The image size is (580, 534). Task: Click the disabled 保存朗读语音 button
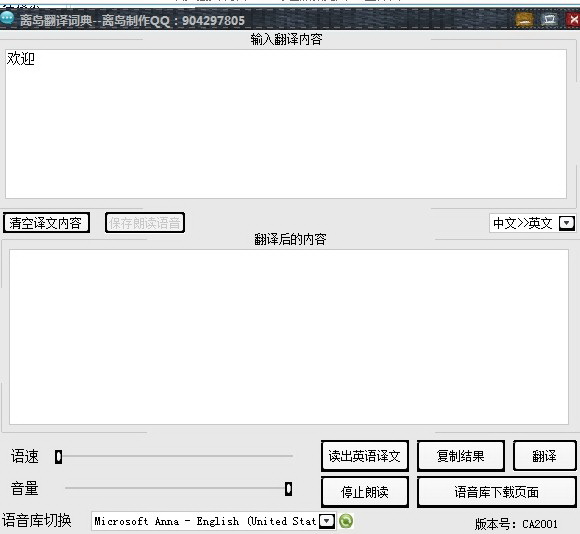145,223
